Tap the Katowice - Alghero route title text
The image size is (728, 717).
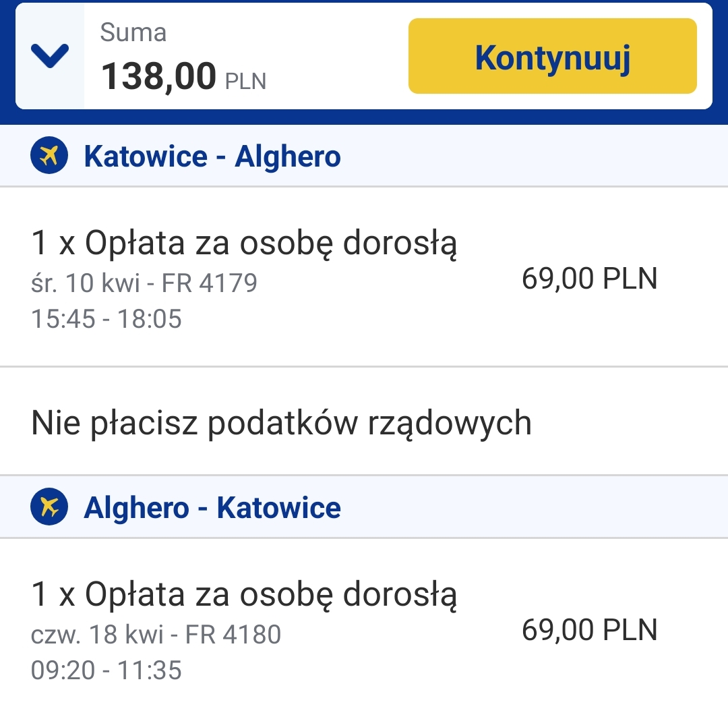(212, 156)
